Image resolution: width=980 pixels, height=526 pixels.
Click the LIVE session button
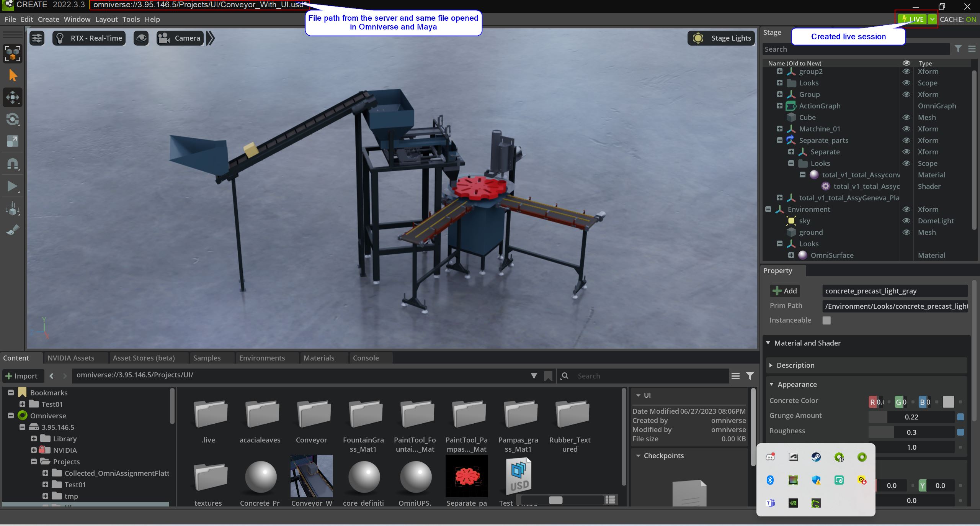912,19
